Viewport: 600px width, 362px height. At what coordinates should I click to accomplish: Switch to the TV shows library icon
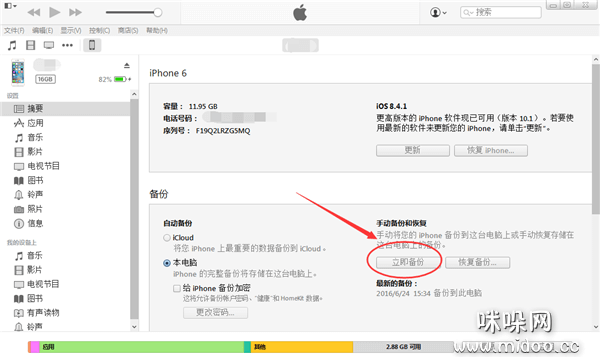coord(49,45)
